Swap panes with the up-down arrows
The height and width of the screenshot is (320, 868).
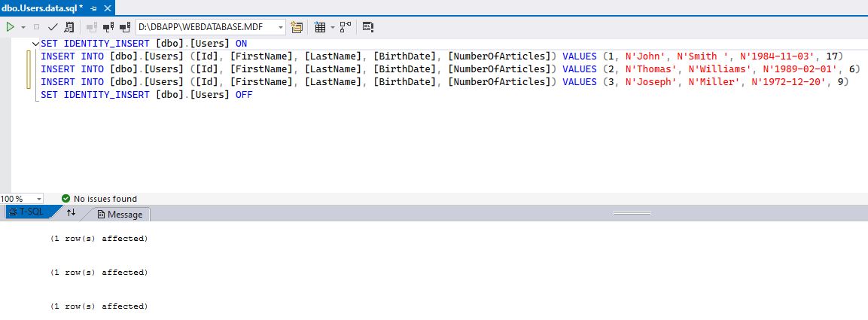[x=71, y=212]
